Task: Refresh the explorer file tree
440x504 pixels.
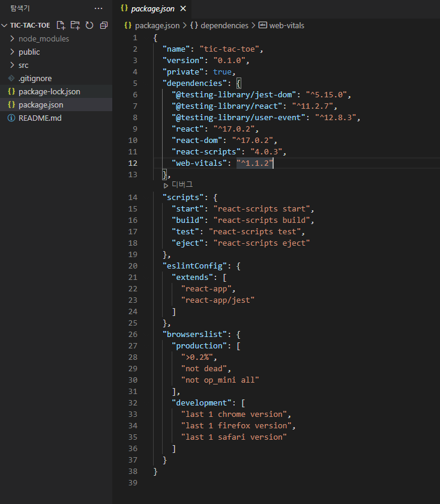Action: (x=89, y=25)
